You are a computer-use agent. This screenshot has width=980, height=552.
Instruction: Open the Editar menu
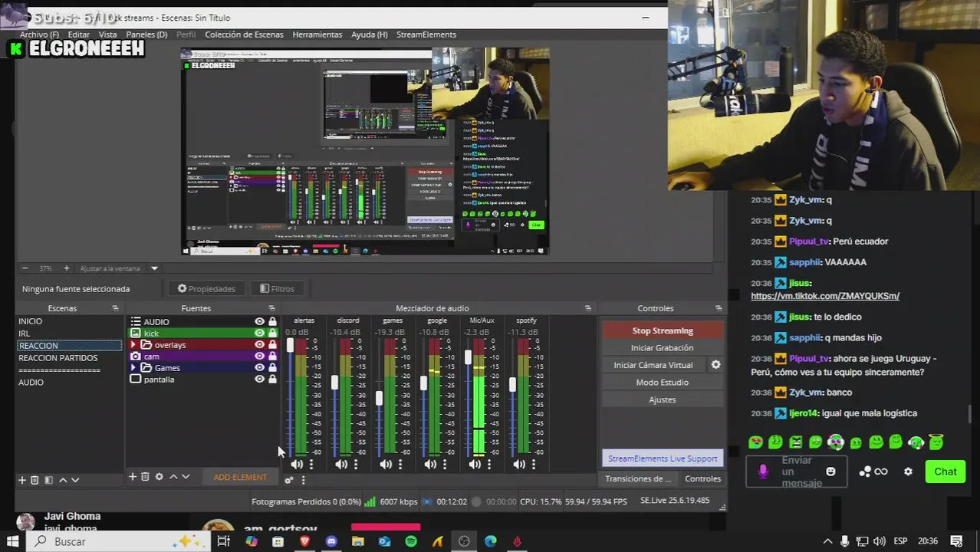79,34
